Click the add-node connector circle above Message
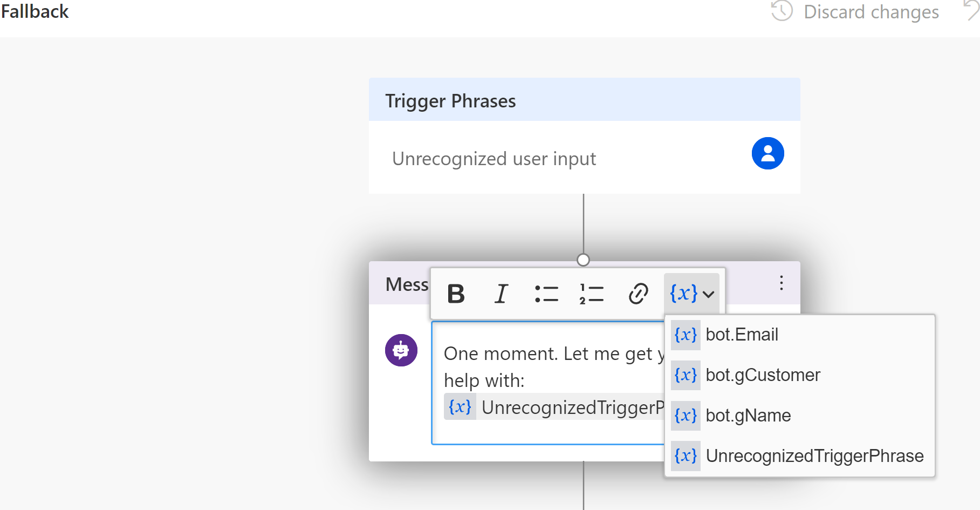Screen dimensions: 980x510 pos(583,260)
